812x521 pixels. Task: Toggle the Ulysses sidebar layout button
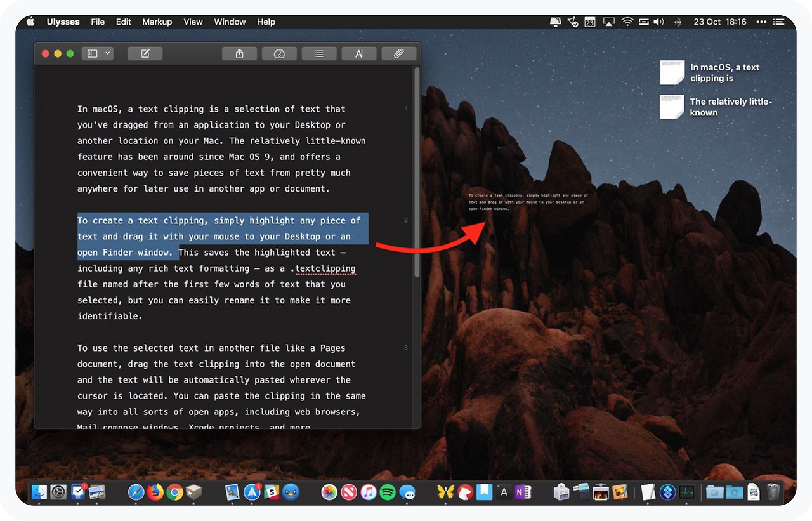click(92, 54)
